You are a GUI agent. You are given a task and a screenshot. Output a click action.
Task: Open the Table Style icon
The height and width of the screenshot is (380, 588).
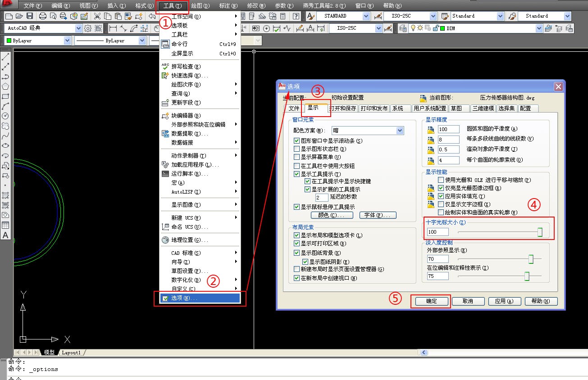click(445, 16)
